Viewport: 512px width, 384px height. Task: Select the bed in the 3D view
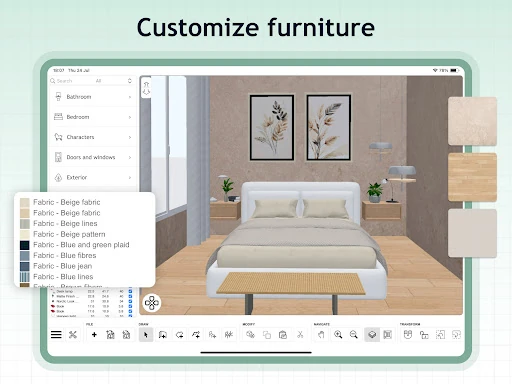coord(298,240)
